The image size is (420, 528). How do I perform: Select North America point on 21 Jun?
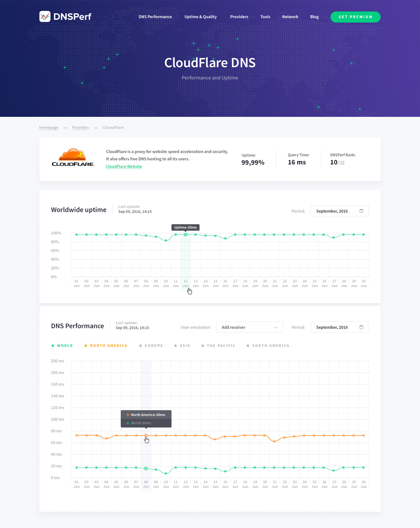pyautogui.click(x=274, y=441)
